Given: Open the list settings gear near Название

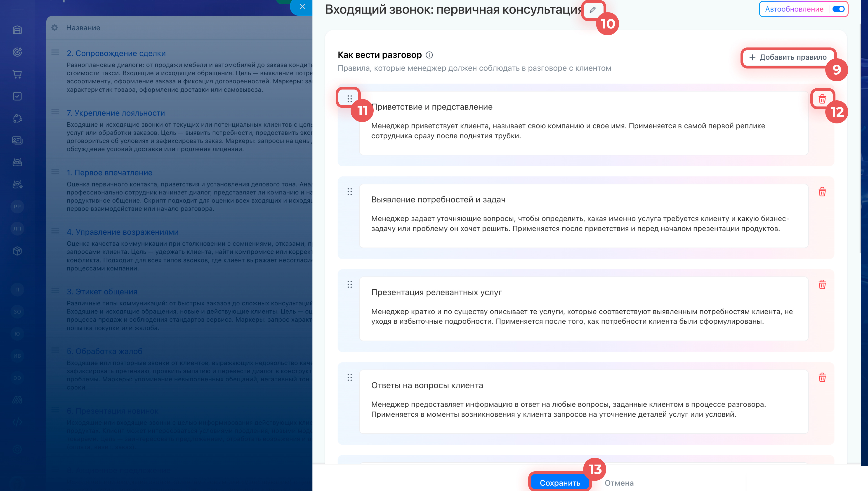Looking at the screenshot, I should [55, 28].
